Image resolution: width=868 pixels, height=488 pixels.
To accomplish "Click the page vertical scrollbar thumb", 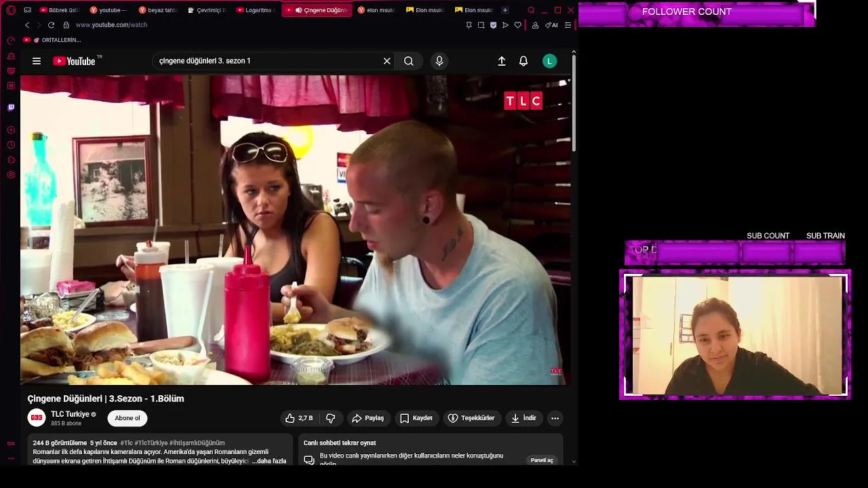I will 574,102.
